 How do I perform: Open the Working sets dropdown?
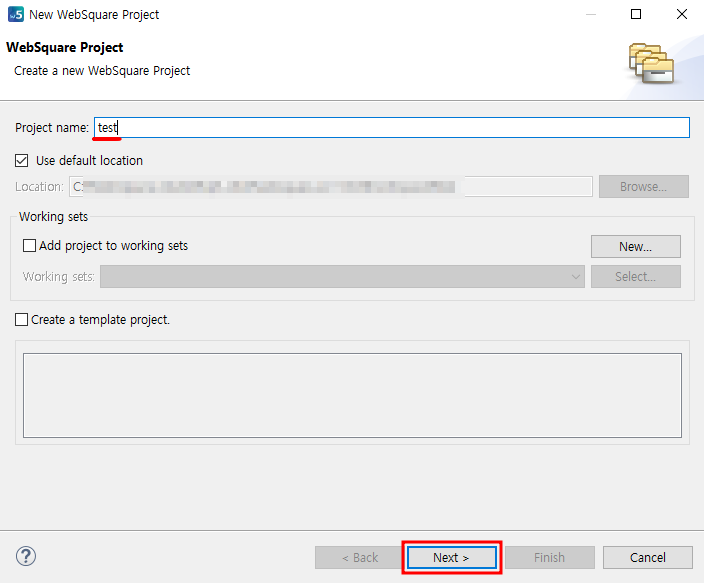pyautogui.click(x=342, y=276)
